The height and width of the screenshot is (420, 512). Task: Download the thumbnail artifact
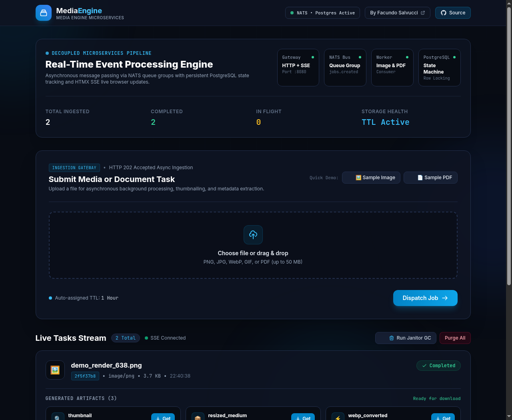point(163,417)
